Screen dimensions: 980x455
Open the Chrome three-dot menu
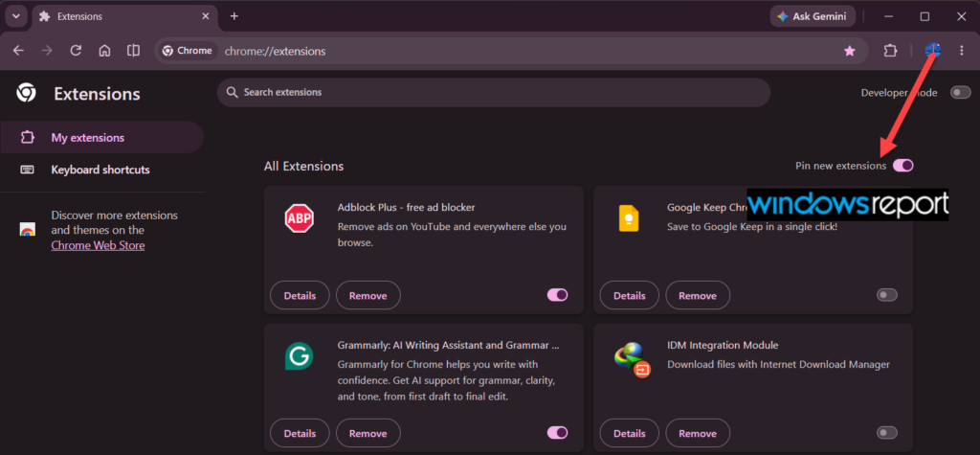pos(962,51)
